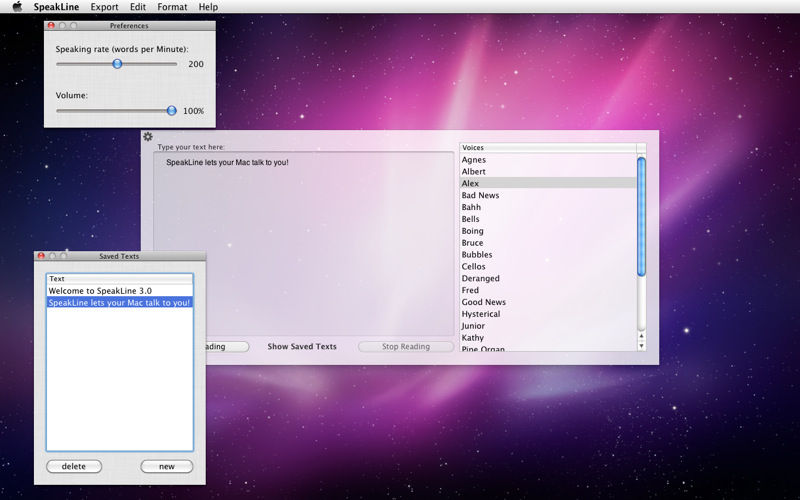Screen dimensions: 800x500
Task: Select the Hysterical voice
Action: (548, 314)
